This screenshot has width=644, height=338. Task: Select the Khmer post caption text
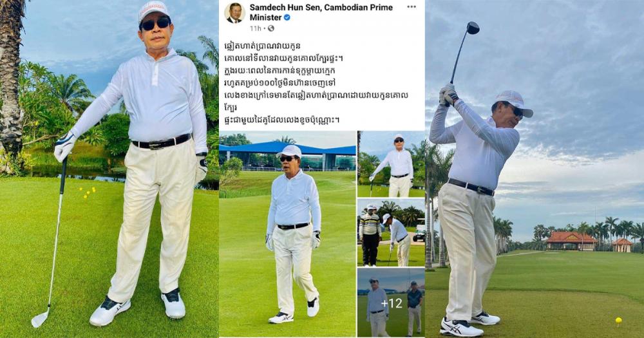(316, 83)
